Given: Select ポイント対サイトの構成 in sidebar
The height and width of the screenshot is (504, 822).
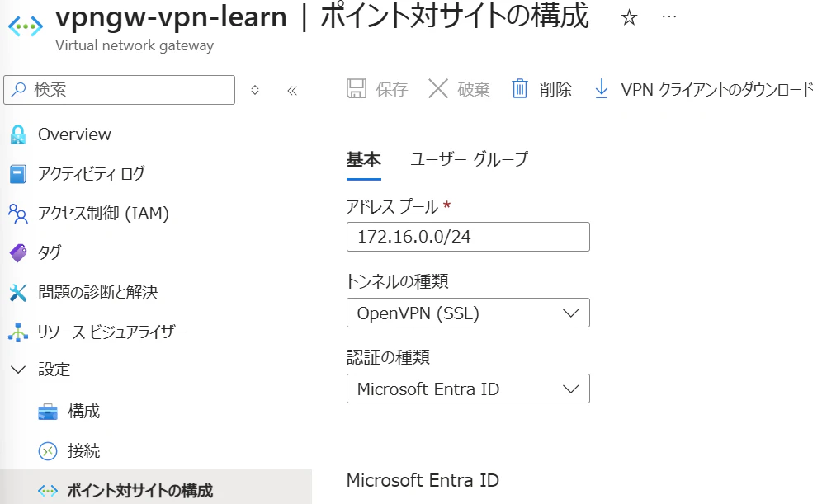Looking at the screenshot, I should [x=140, y=491].
